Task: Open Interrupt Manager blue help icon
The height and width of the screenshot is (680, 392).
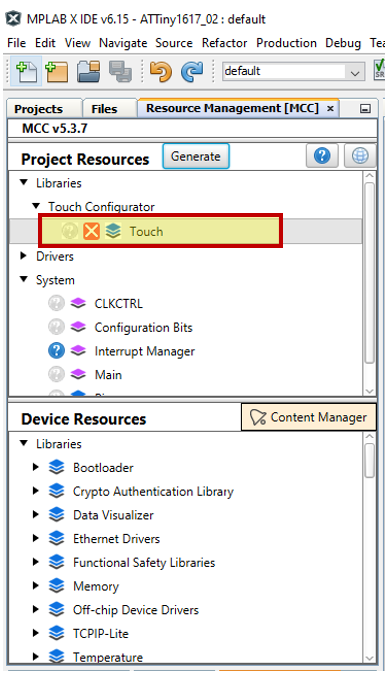Action: tap(56, 350)
